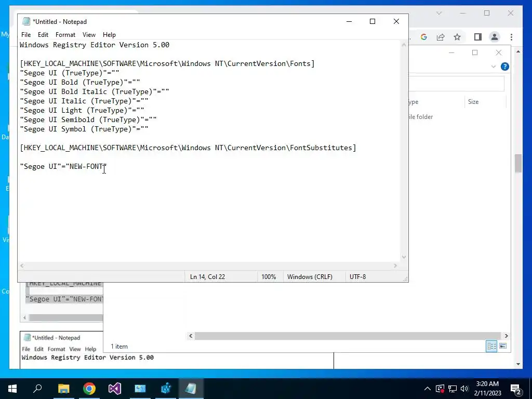Screen dimensions: 532x399
Task: Open File Explorer help icon
Action: point(505,66)
